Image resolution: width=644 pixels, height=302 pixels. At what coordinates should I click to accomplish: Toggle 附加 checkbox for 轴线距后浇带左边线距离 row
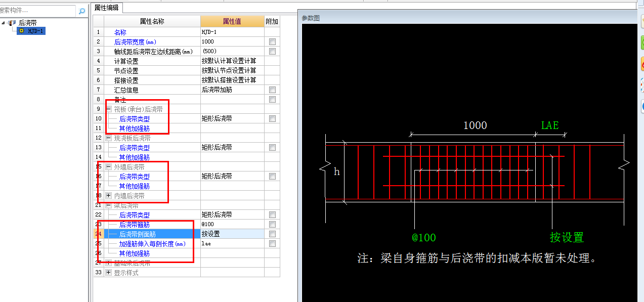(272, 51)
